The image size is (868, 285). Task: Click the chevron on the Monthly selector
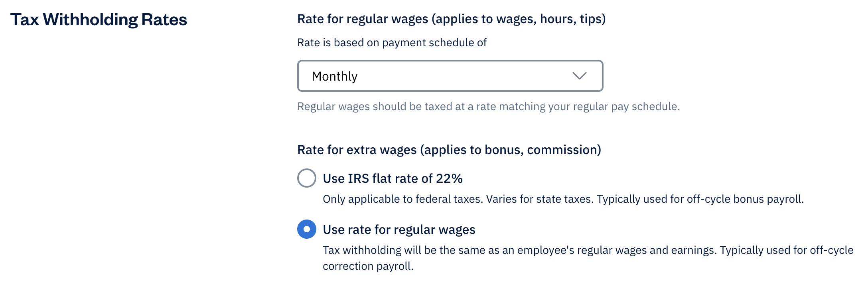coord(580,75)
